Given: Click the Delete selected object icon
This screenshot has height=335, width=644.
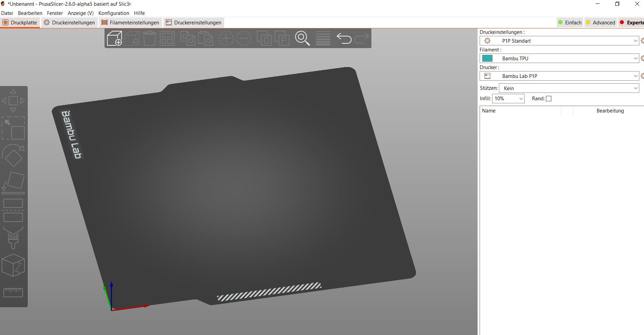Looking at the screenshot, I should [132, 38].
